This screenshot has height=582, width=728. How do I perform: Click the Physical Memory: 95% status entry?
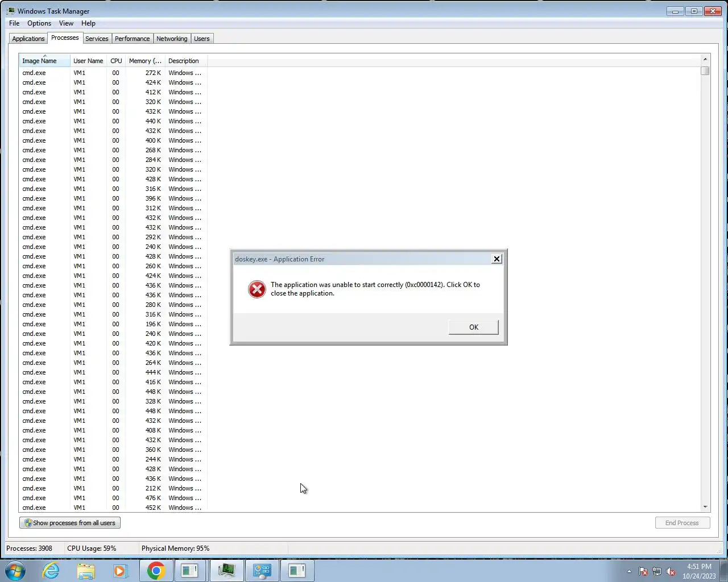(x=176, y=548)
